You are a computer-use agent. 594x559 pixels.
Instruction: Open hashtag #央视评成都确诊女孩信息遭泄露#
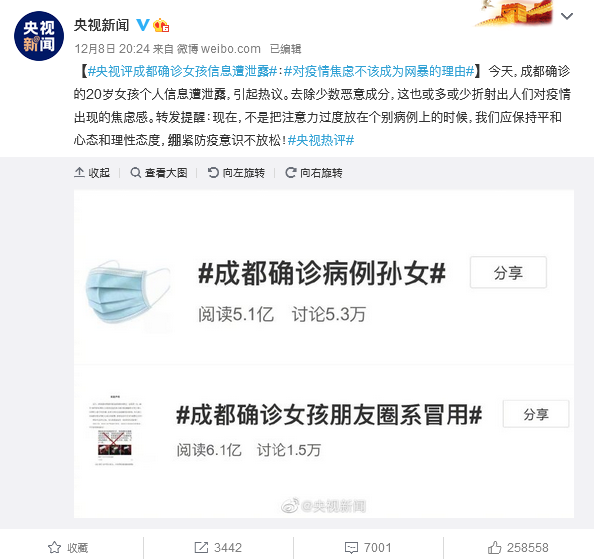pos(183,71)
